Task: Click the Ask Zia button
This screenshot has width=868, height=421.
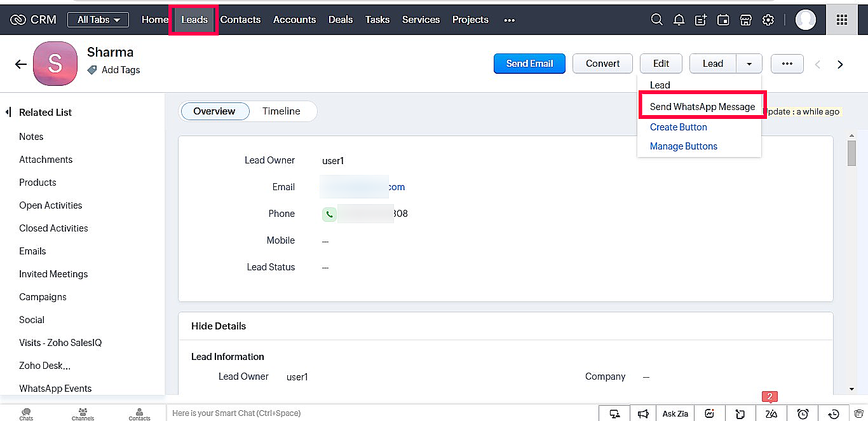Action: point(675,414)
